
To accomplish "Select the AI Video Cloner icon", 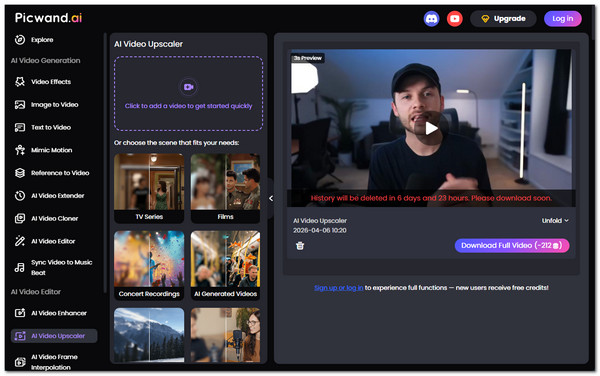I will (x=20, y=218).
